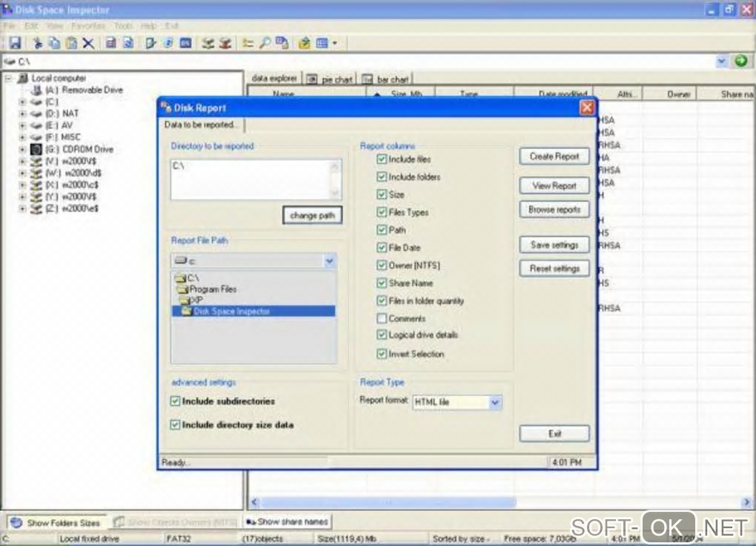This screenshot has width=756, height=546.
Task: Click the green Go arrow button
Action: pos(741,61)
